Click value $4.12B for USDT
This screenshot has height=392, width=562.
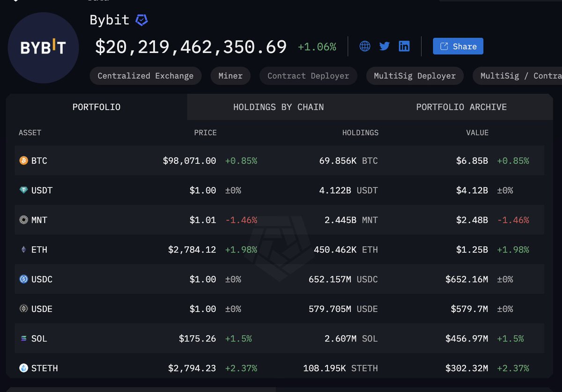[472, 190]
